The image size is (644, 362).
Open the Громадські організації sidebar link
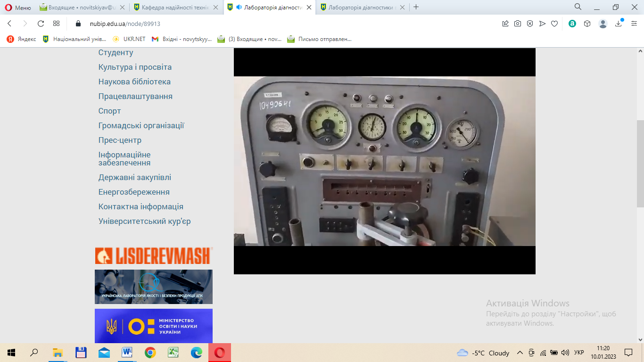[x=141, y=126]
